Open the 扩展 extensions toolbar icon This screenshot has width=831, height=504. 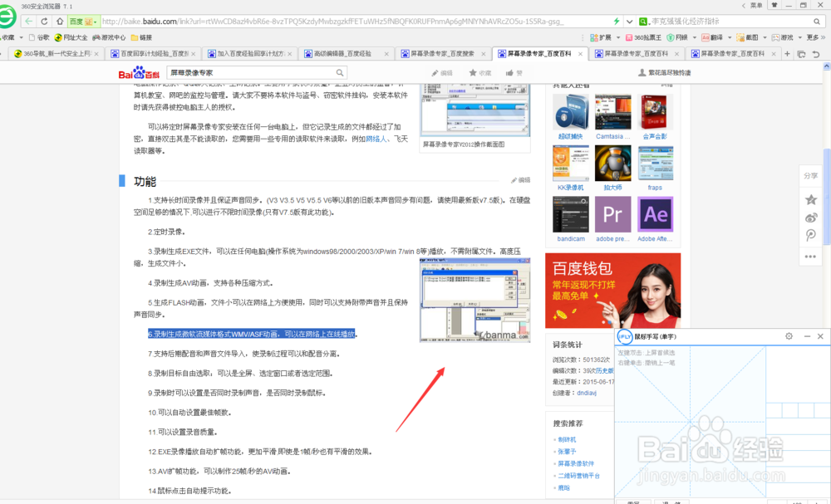(x=601, y=37)
